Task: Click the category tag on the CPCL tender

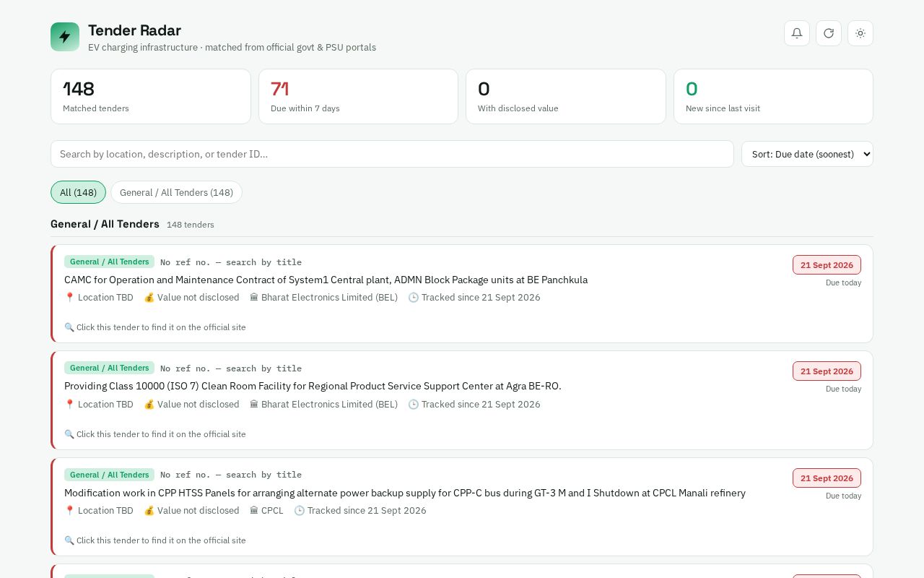Action: click(x=109, y=475)
